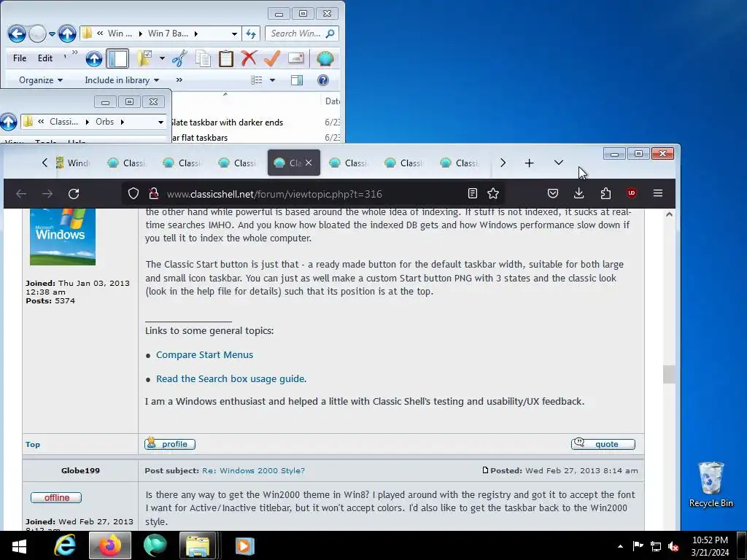Click the change view list icon
The height and width of the screenshot is (560, 747).
(257, 80)
